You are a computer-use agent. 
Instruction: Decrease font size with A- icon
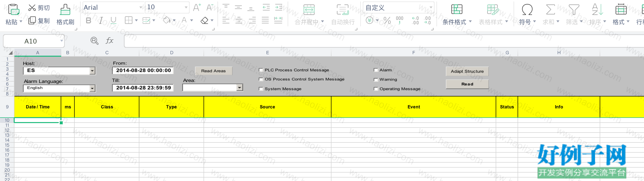[x=210, y=7]
